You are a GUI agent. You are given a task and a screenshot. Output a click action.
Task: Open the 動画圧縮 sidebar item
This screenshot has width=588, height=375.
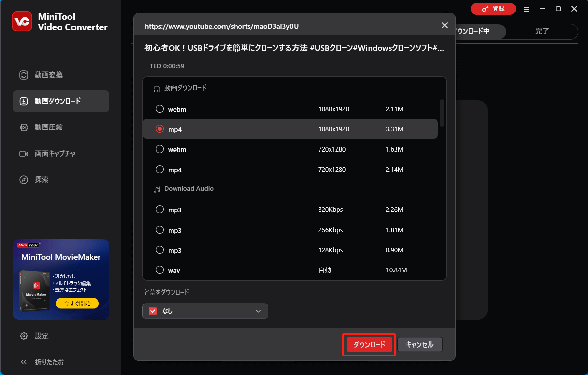(x=61, y=127)
